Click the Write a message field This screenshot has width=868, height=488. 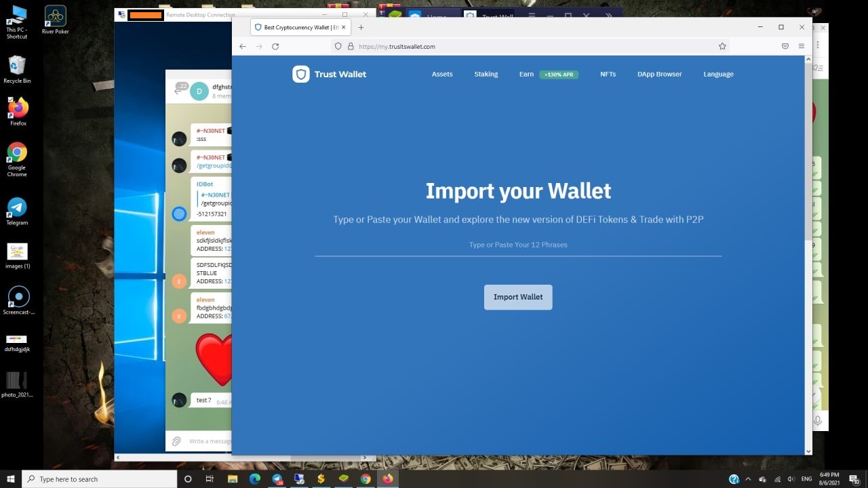210,441
